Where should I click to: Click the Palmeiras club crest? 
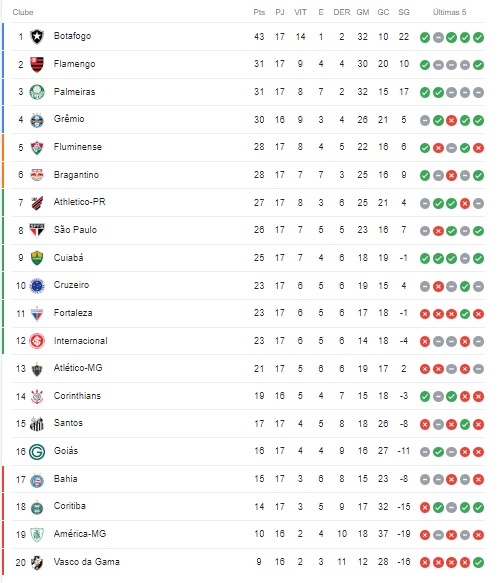coord(37,92)
